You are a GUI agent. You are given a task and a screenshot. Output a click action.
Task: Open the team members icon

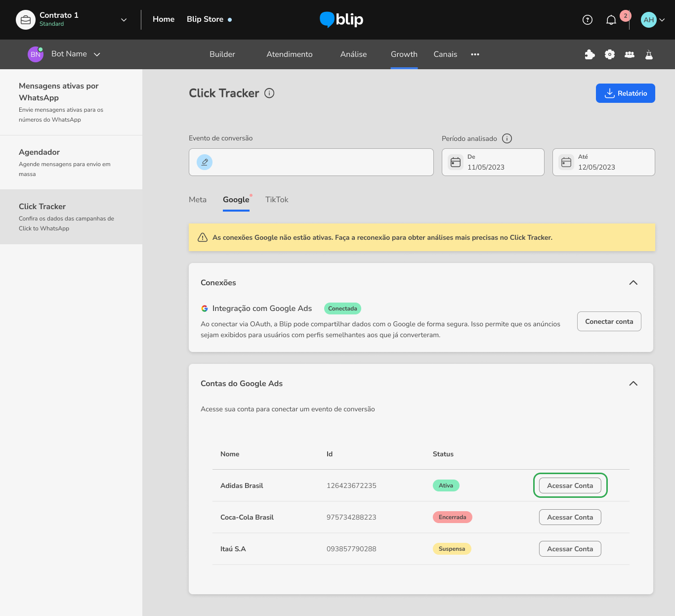630,54
